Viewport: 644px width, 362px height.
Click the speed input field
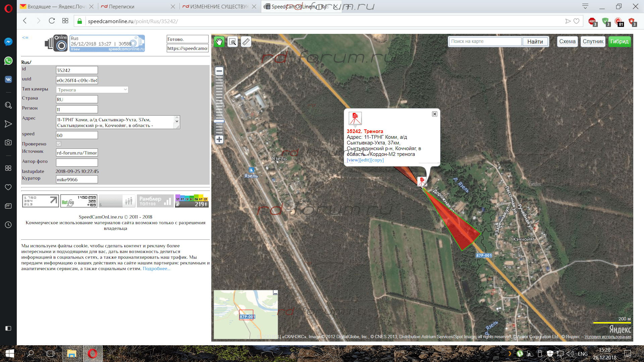click(77, 135)
